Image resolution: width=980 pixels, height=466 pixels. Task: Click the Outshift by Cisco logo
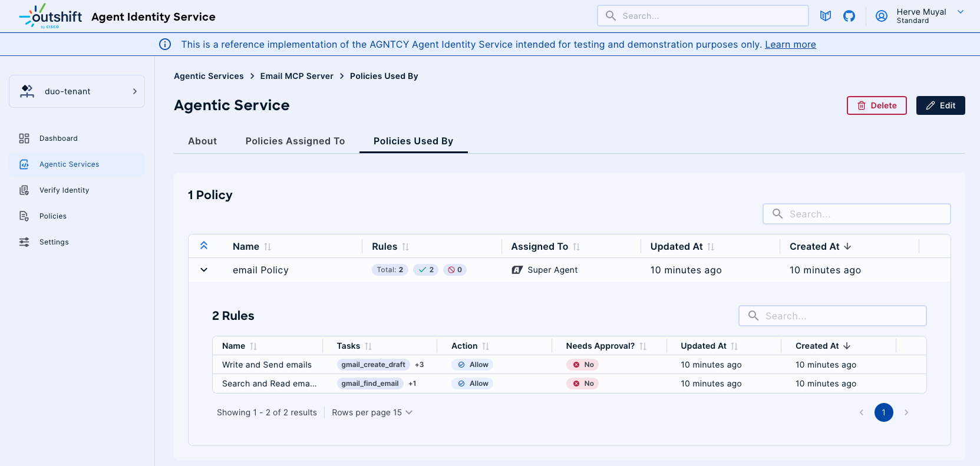(51, 16)
